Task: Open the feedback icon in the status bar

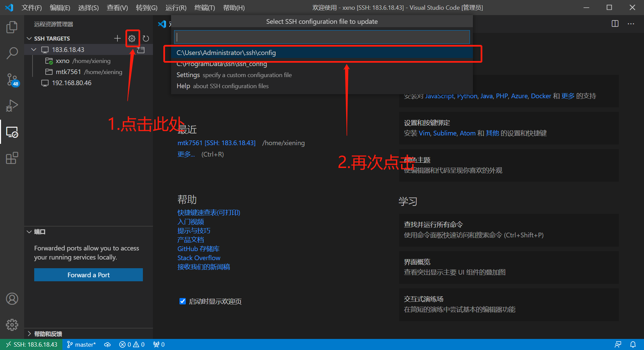Action: pyautogui.click(x=618, y=344)
